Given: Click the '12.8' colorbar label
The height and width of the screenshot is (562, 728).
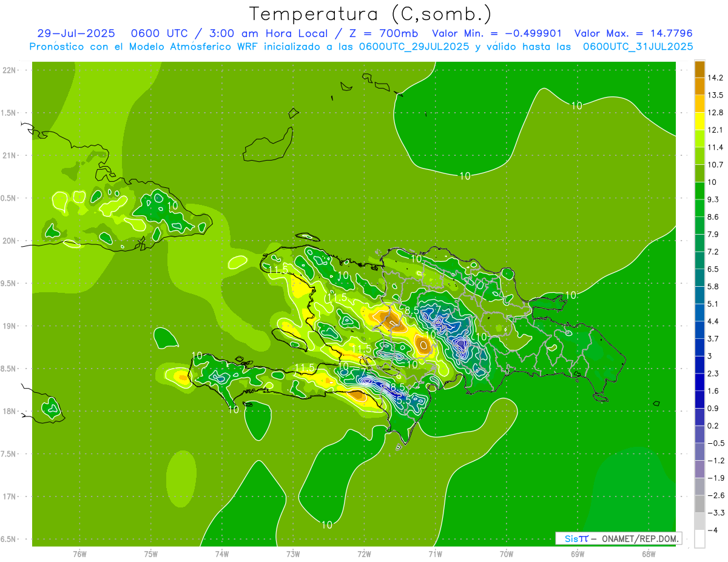Looking at the screenshot, I should (x=715, y=113).
